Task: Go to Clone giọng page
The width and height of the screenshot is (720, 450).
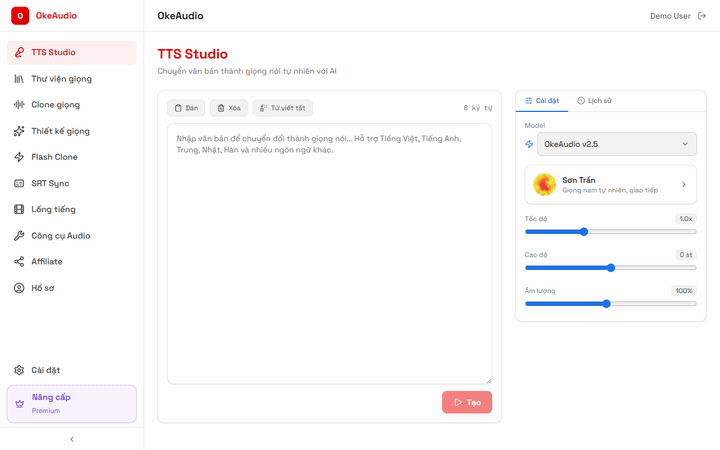Action: [x=72, y=105]
